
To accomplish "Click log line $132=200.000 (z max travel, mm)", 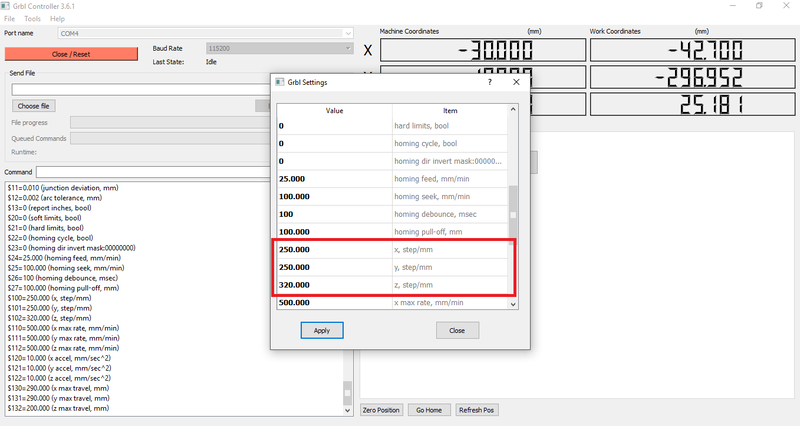I will 58,408.
